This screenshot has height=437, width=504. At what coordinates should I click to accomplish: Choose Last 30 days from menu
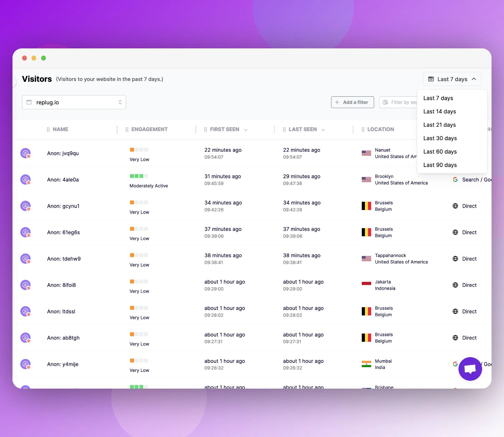click(x=440, y=138)
